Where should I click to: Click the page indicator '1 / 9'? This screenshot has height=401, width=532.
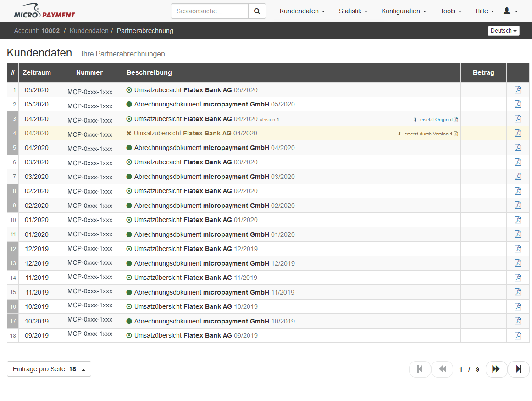click(x=469, y=369)
